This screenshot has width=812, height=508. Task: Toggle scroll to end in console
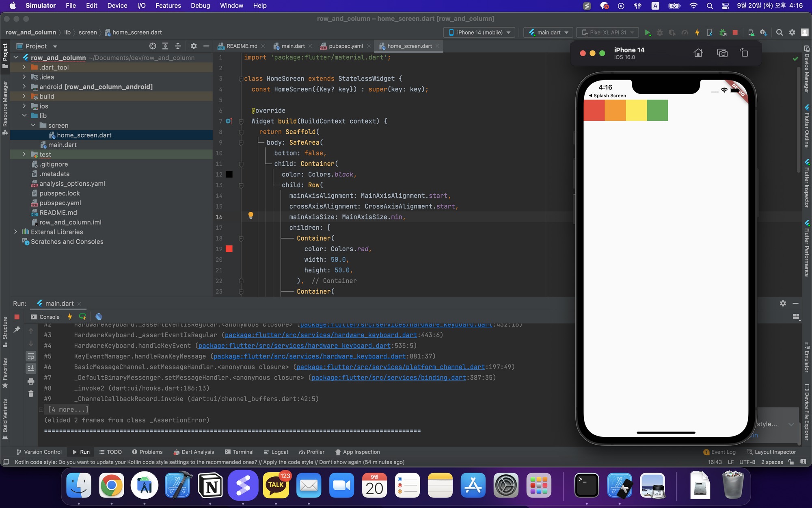pos(31,369)
